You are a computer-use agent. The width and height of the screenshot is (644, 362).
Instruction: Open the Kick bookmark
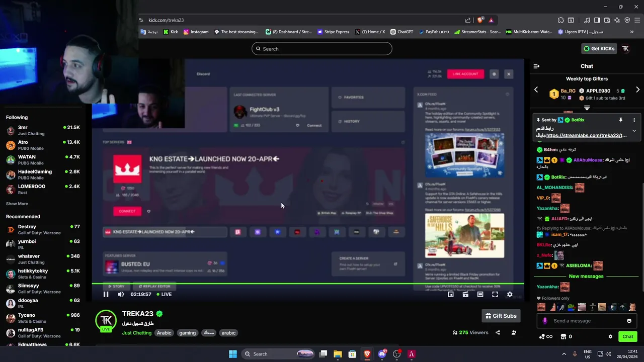click(171, 32)
